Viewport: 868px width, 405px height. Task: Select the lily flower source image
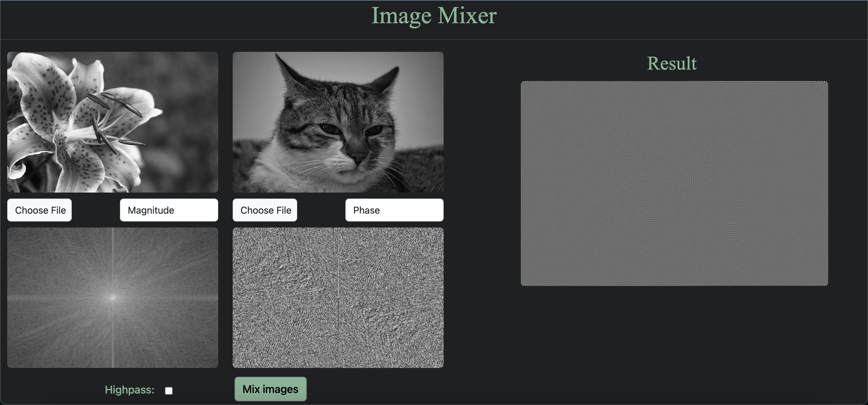(x=112, y=122)
